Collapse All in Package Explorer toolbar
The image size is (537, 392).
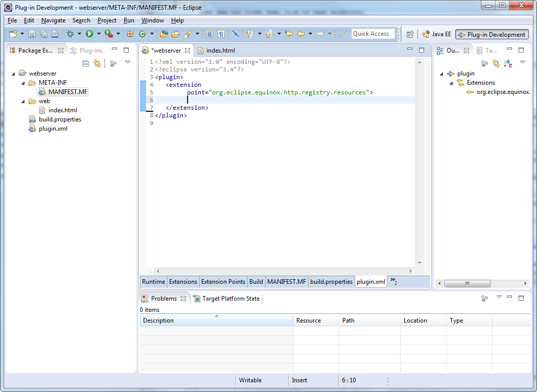point(86,63)
